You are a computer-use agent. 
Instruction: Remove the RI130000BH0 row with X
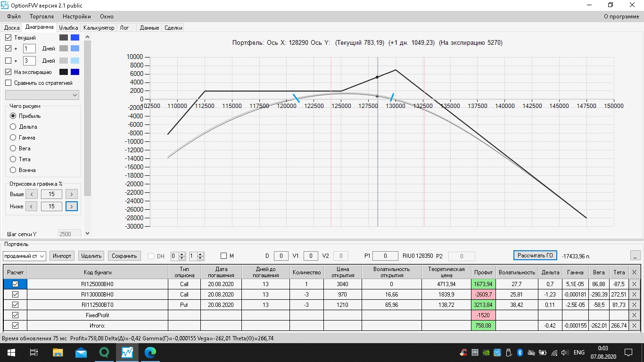(x=634, y=294)
